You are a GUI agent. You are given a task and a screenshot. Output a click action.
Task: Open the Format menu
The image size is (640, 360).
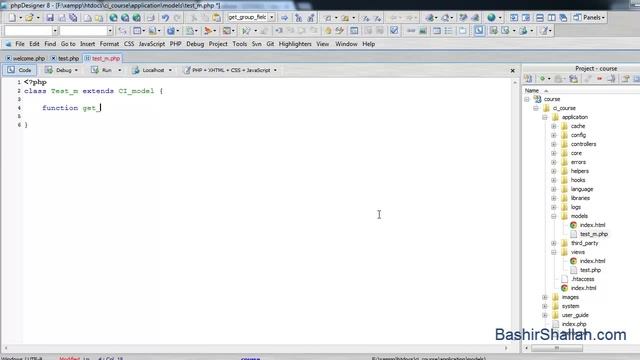[109, 44]
